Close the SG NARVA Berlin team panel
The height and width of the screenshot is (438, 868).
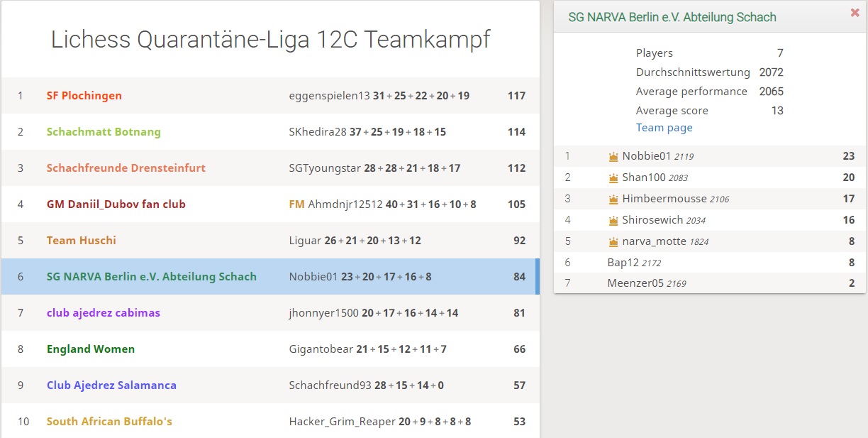(x=855, y=13)
